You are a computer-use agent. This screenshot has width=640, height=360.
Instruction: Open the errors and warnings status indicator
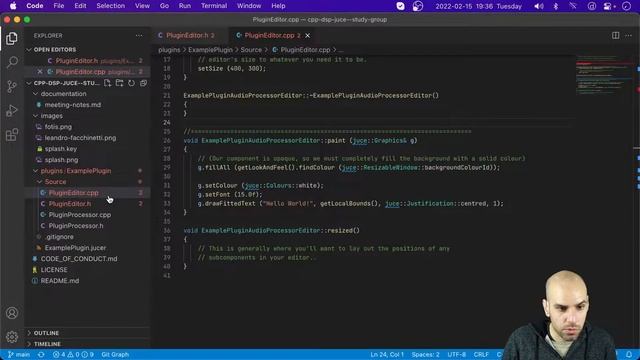(x=73, y=354)
